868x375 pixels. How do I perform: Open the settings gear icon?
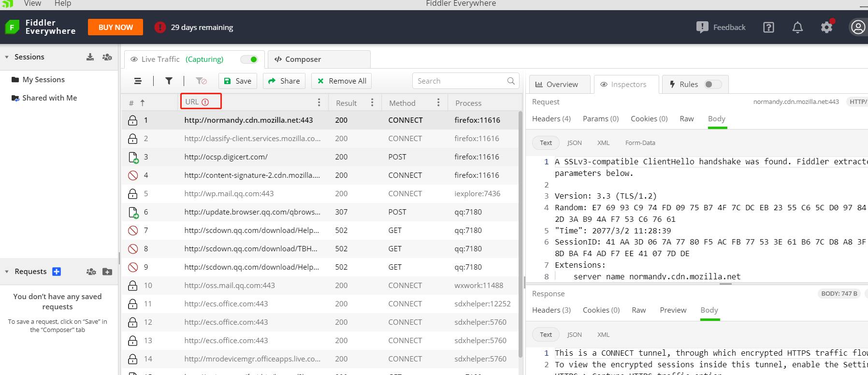tap(827, 27)
